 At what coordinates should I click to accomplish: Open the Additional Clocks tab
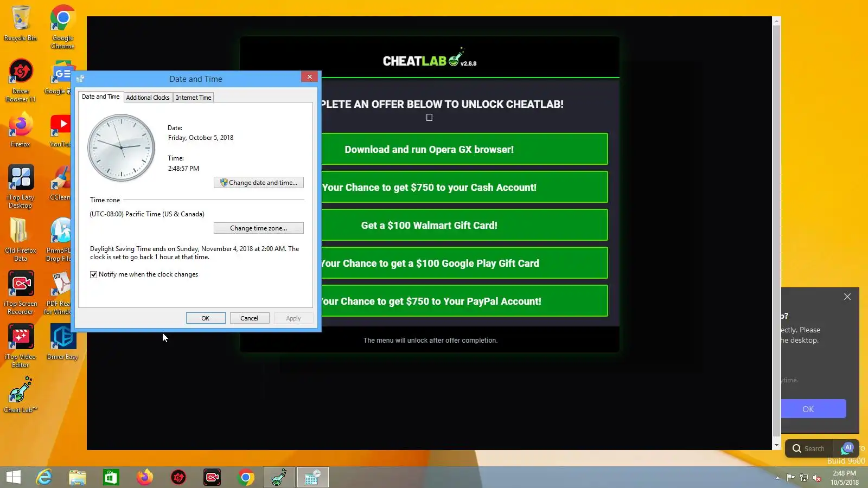(148, 98)
